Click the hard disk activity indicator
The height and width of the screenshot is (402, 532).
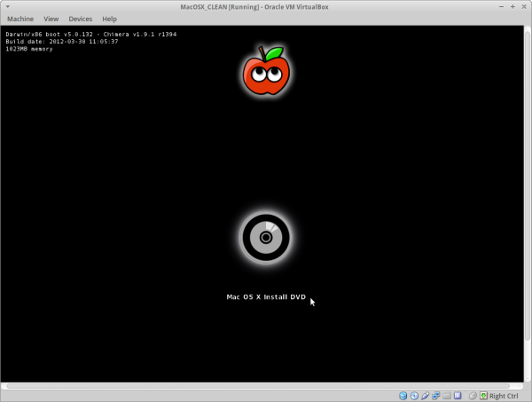[x=403, y=396]
